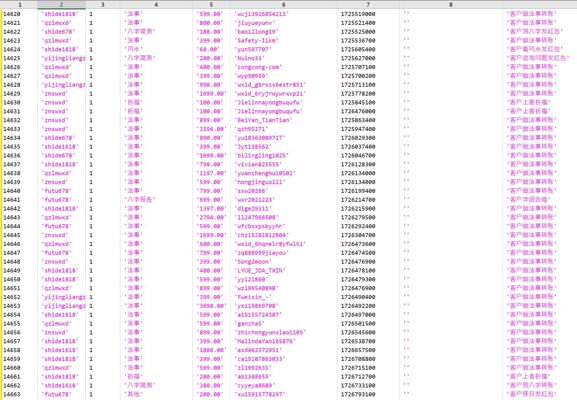
Task: Click timestamp 1726733100 in row 14662
Action: click(358, 386)
